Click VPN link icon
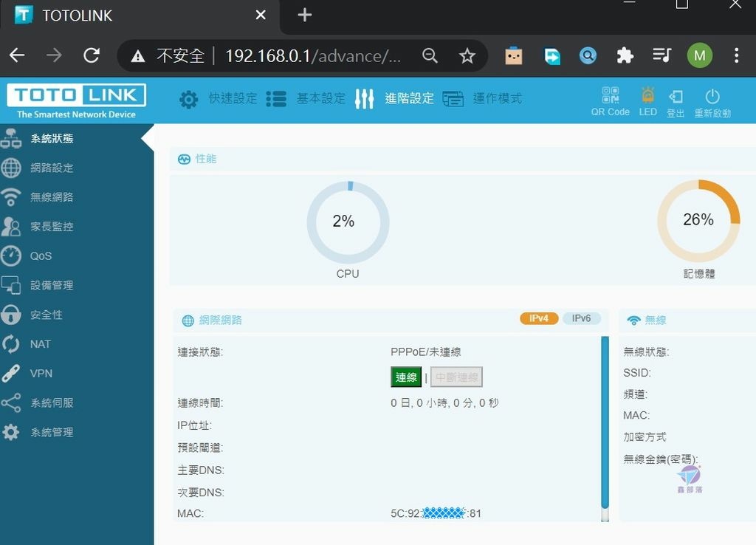This screenshot has width=756, height=545. click(x=10, y=373)
